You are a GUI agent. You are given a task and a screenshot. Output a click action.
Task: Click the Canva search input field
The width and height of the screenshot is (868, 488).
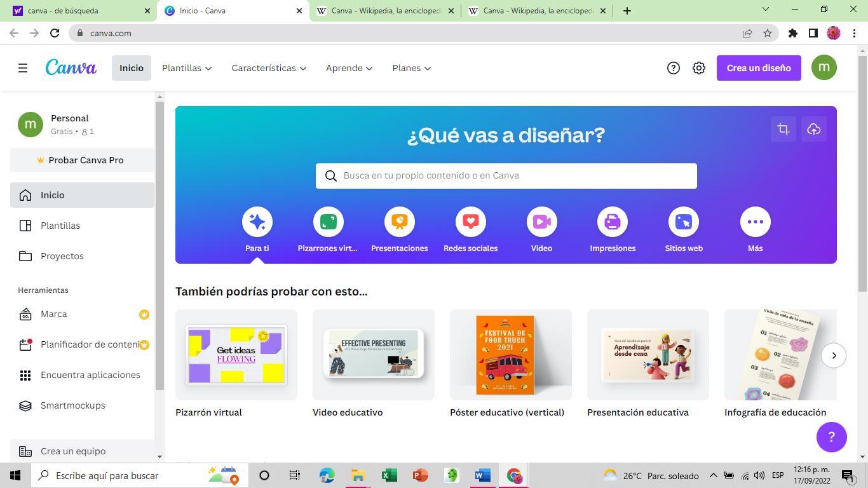pyautogui.click(x=506, y=176)
